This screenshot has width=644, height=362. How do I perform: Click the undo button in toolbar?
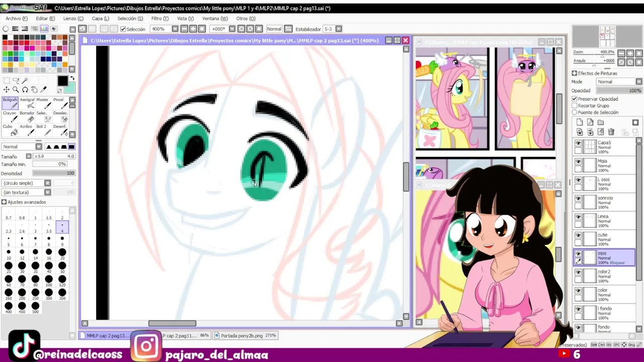(x=83, y=29)
